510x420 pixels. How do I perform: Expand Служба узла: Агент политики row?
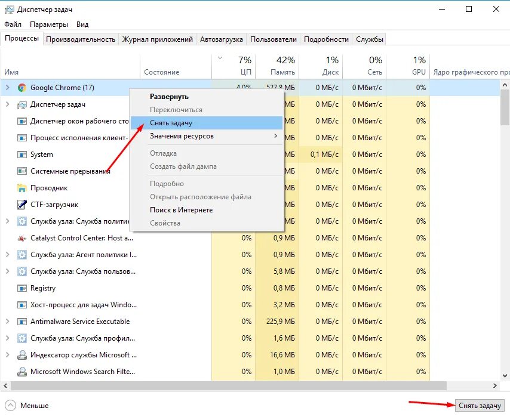point(8,255)
